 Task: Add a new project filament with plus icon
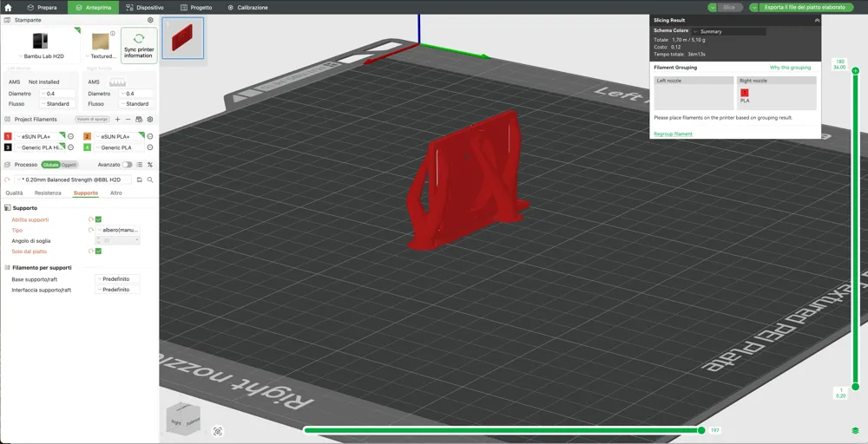coord(117,120)
